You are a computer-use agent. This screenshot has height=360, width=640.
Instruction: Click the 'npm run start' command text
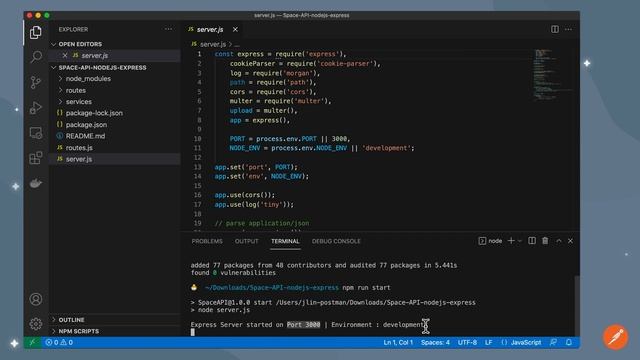click(x=366, y=288)
